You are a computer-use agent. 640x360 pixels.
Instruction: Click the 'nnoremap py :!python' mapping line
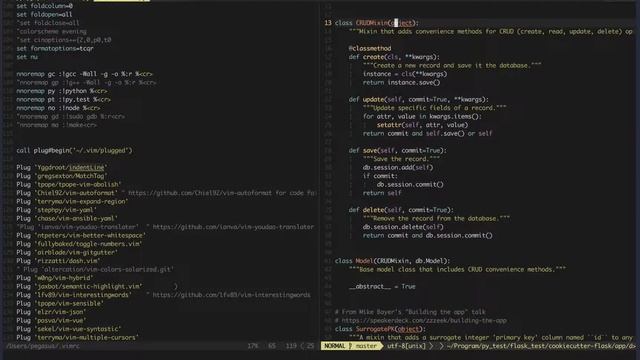pyautogui.click(x=62, y=91)
